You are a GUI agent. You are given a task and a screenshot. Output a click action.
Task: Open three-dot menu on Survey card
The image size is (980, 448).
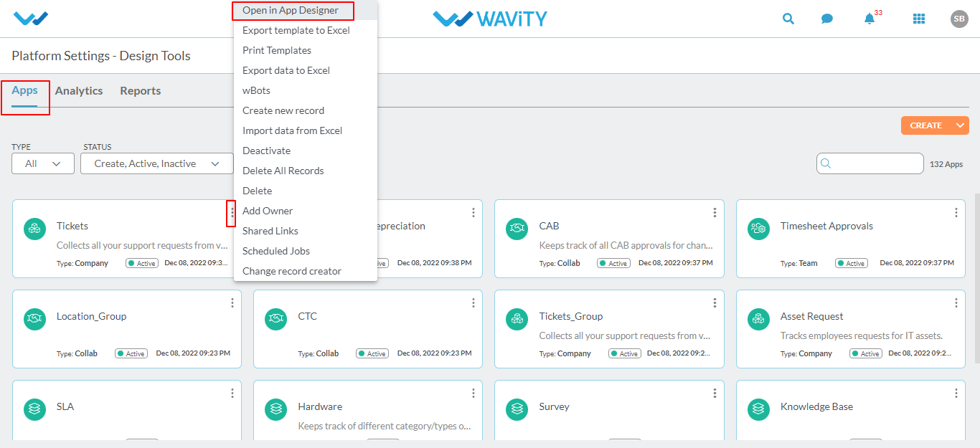pyautogui.click(x=715, y=394)
